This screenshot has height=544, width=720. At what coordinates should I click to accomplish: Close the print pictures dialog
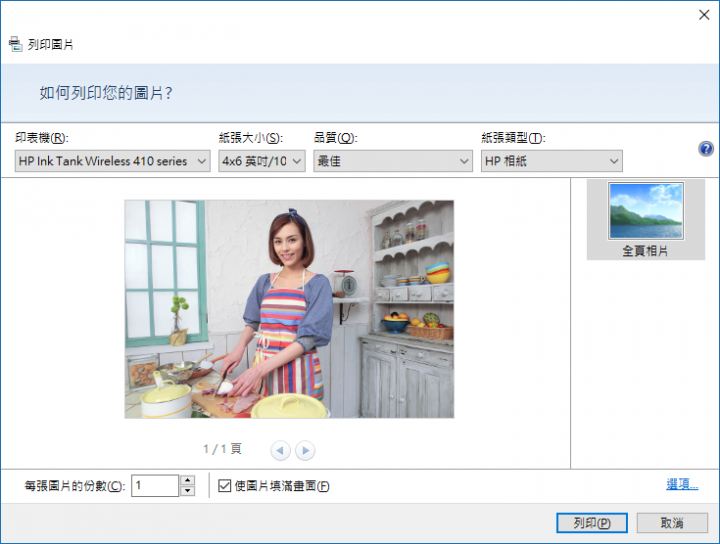pyautogui.click(x=704, y=15)
